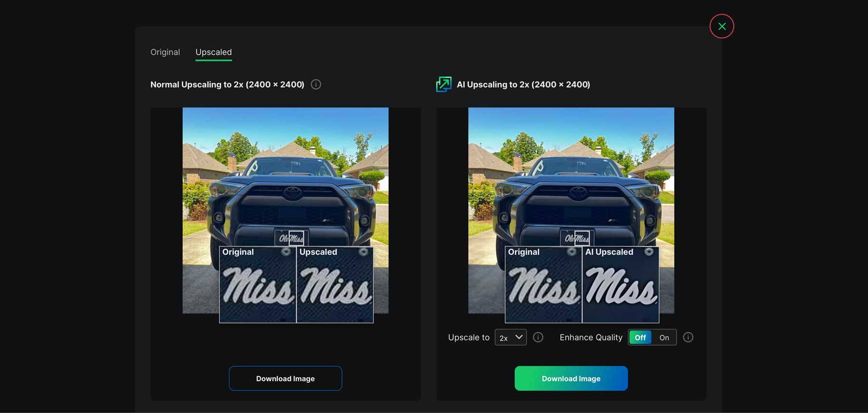Image resolution: width=868 pixels, height=413 pixels.
Task: Close the upscale dialog with red X
Action: 721,26
